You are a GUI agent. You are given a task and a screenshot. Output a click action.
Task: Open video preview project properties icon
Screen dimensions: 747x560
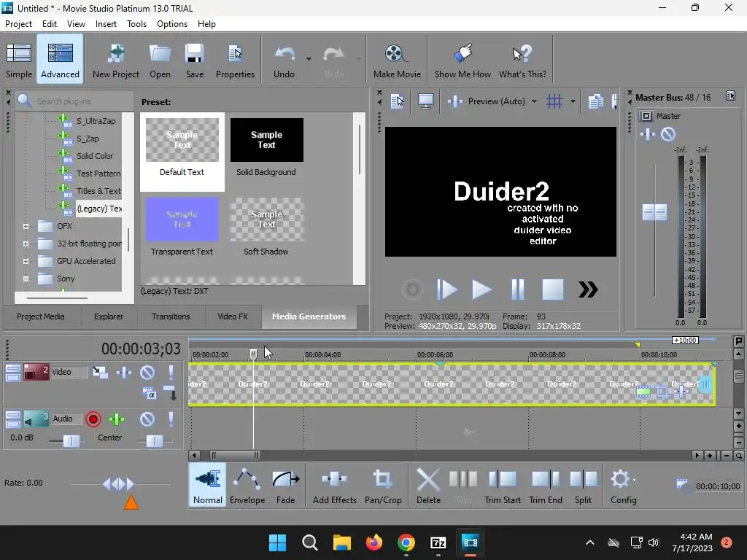click(397, 101)
